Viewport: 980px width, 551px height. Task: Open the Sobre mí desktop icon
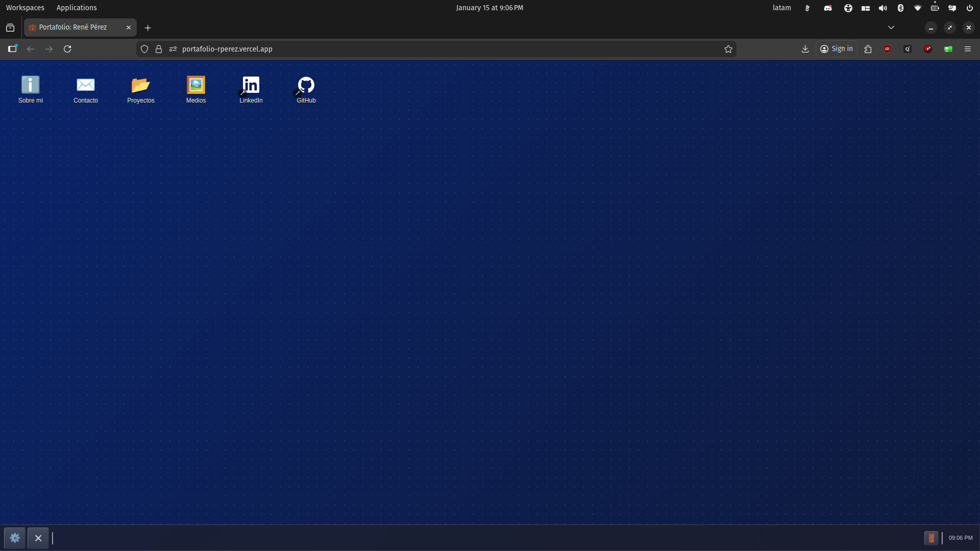coord(31,85)
